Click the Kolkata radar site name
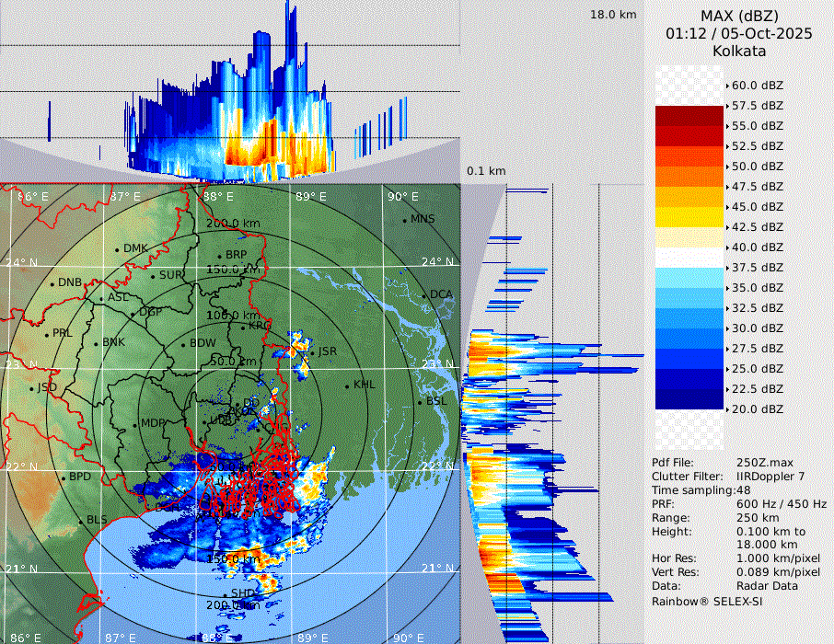The image size is (834, 644). [x=738, y=52]
